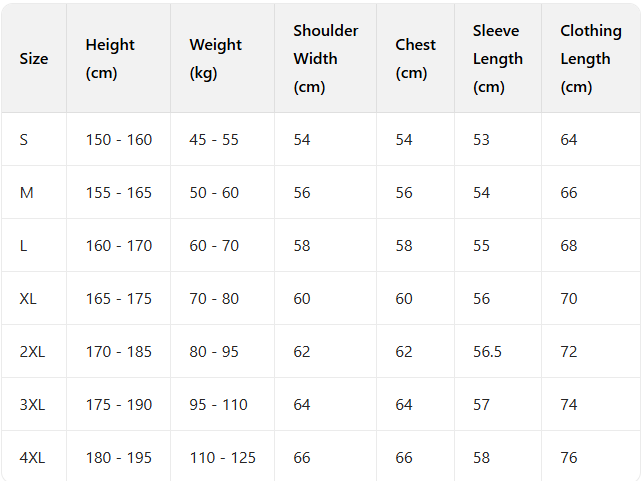Click clothing length value 68 for L
Image resolution: width=643 pixels, height=481 pixels.
pyautogui.click(x=569, y=246)
